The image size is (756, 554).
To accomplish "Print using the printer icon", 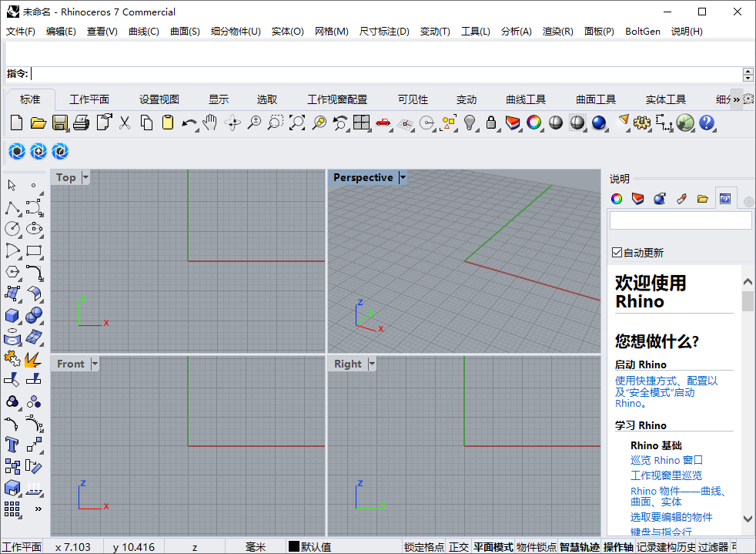I will pos(81,123).
